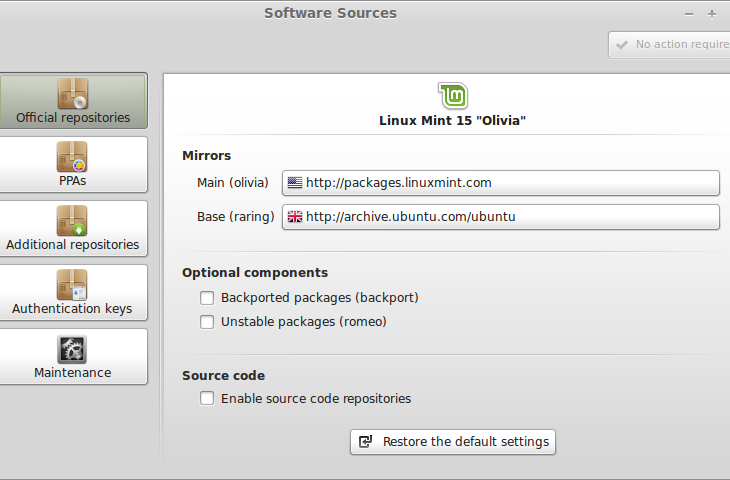Switch to the PPAs tab label

point(72,181)
